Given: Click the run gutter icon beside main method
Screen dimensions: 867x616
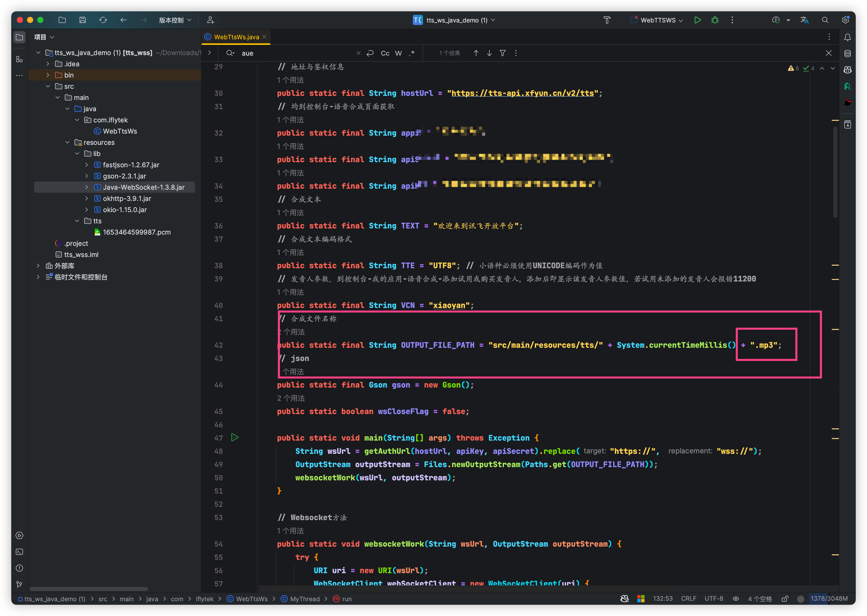Looking at the screenshot, I should tap(234, 437).
